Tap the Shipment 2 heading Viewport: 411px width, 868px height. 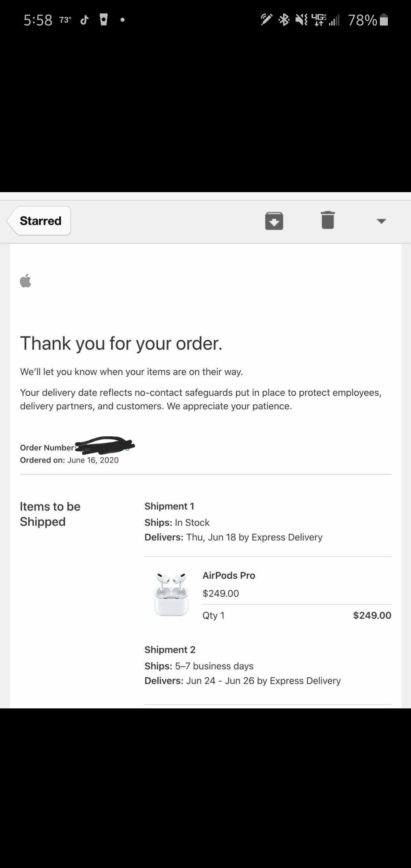[x=170, y=650]
